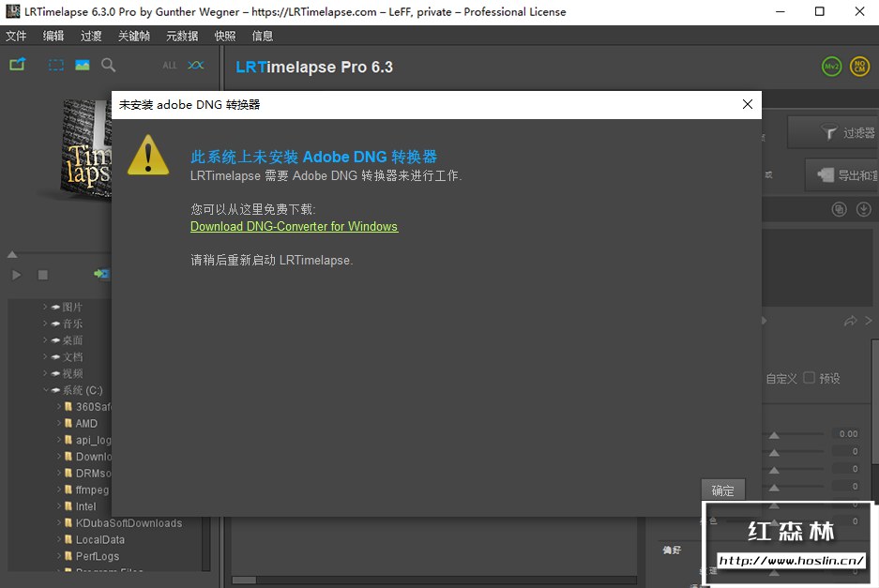Screen dimensions: 879x588
Task: Click the stop button under preview
Action: [x=42, y=275]
